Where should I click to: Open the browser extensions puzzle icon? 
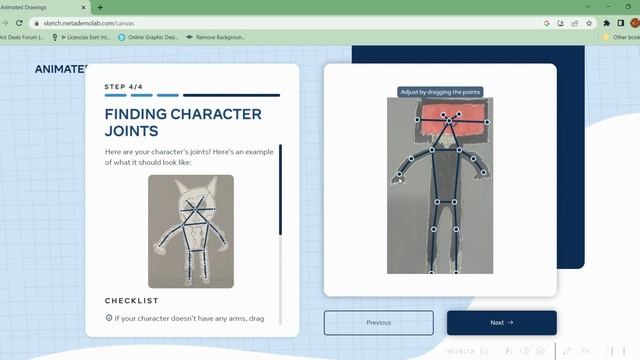[x=607, y=23]
